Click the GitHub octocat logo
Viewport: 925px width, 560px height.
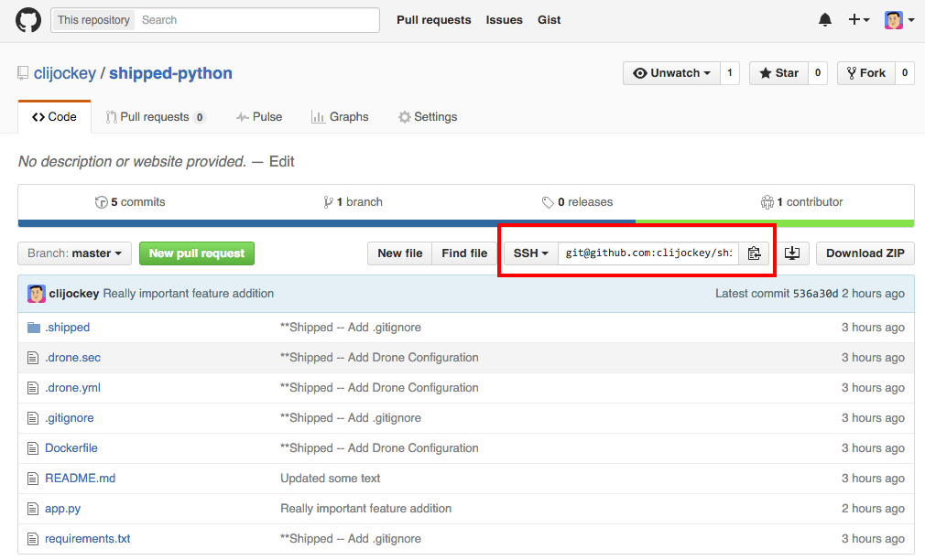tap(27, 19)
